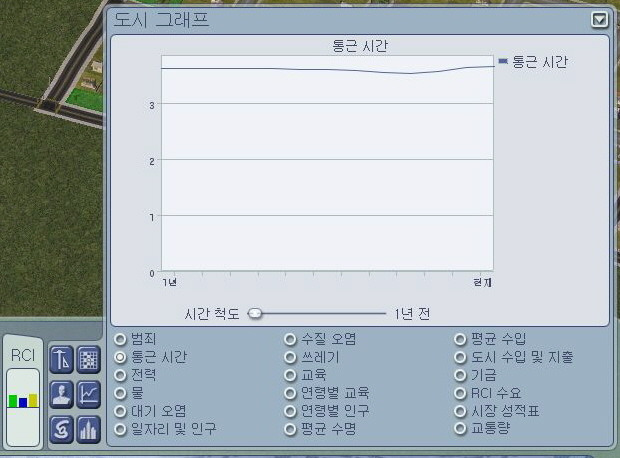The height and width of the screenshot is (458, 620).
Task: Show the 연령별 교육 graph
Action: pos(290,393)
